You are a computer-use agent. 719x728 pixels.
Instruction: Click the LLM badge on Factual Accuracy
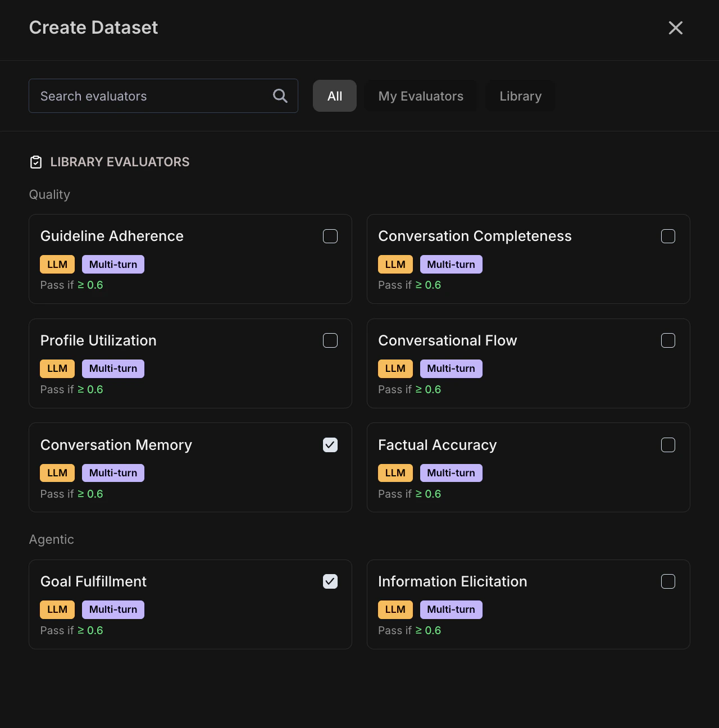395,473
